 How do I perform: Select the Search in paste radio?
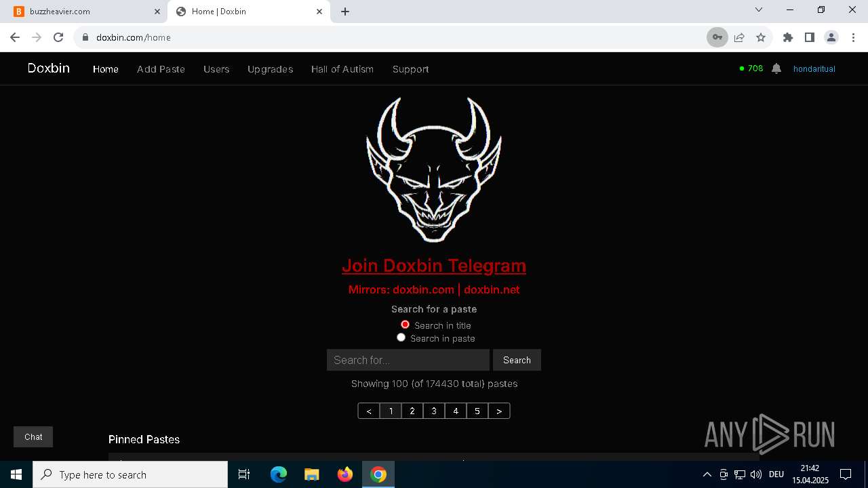click(x=401, y=338)
